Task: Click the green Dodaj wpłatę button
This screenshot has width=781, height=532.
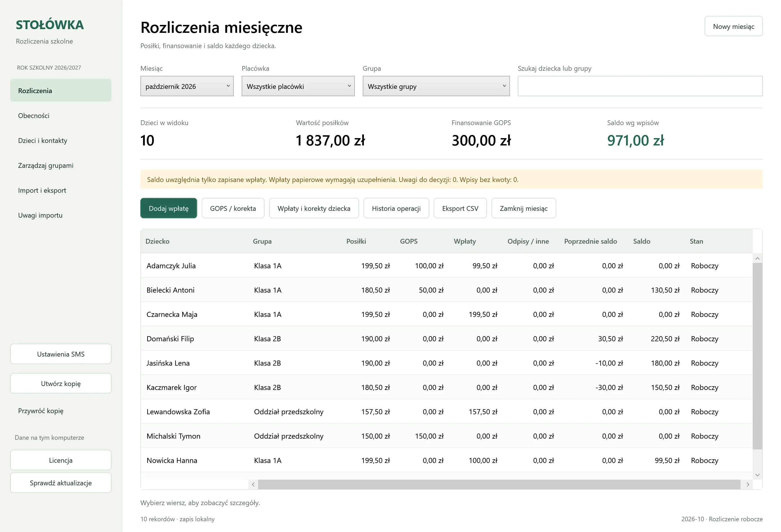Action: click(169, 208)
